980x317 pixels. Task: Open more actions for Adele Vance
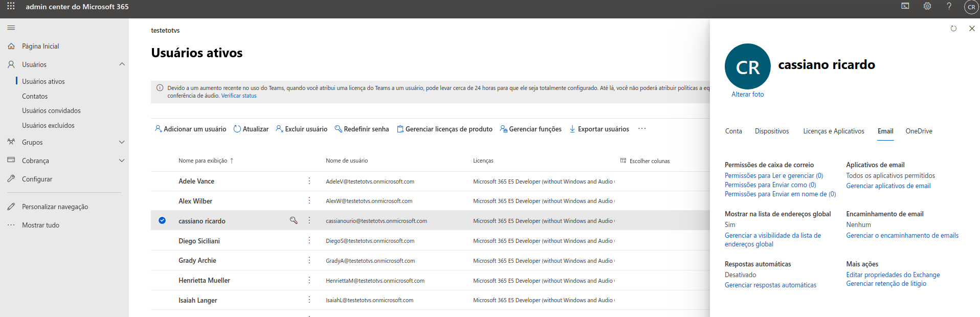pyautogui.click(x=309, y=181)
